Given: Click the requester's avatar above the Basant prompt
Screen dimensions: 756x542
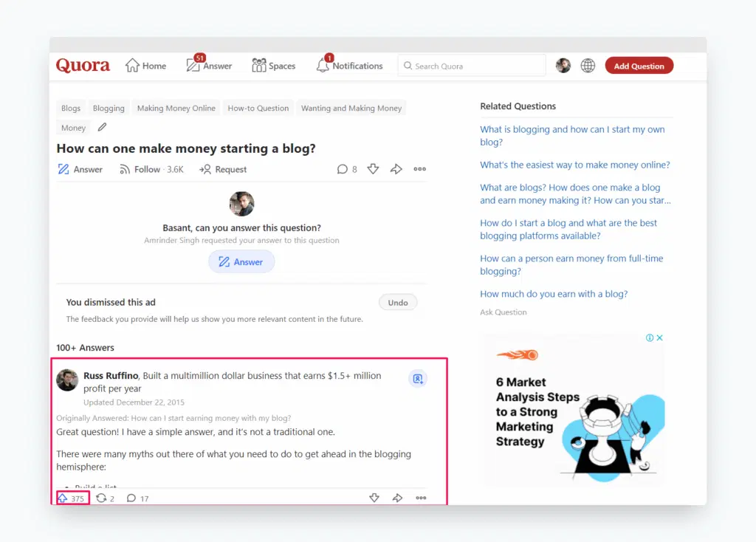Looking at the screenshot, I should tap(241, 204).
